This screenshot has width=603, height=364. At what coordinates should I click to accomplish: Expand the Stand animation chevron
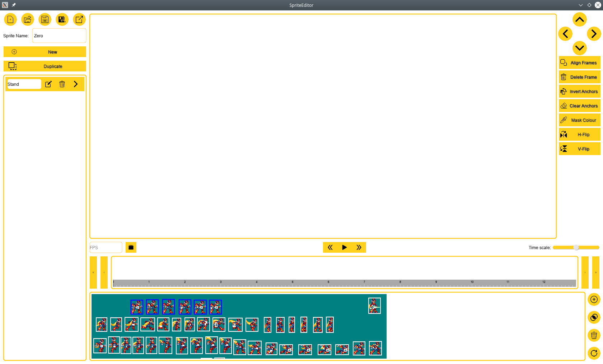tap(76, 84)
